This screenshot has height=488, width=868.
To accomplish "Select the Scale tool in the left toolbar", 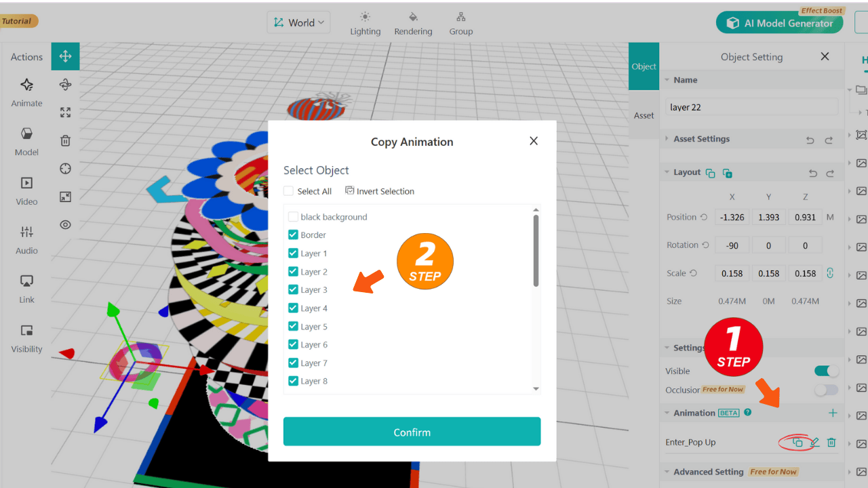I will tap(65, 113).
